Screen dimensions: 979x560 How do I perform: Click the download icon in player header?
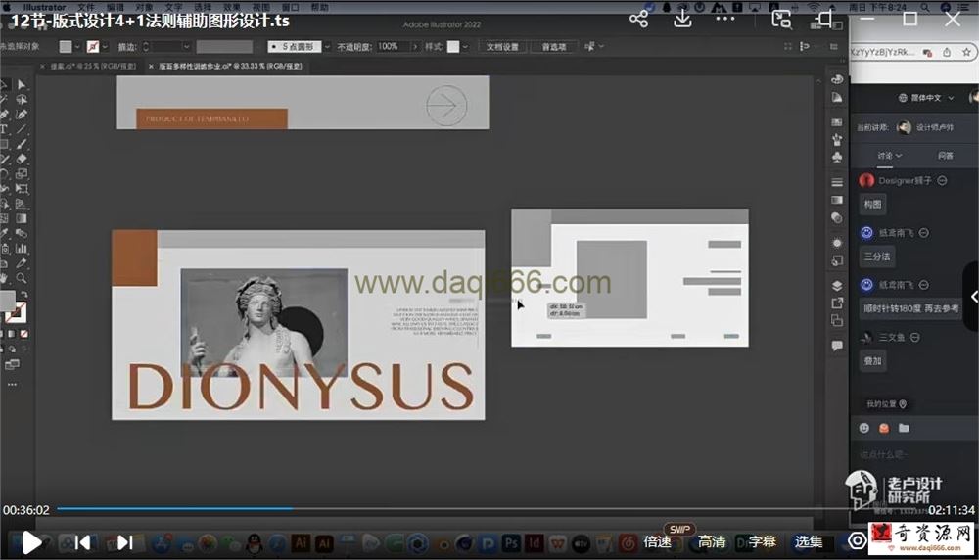point(682,20)
